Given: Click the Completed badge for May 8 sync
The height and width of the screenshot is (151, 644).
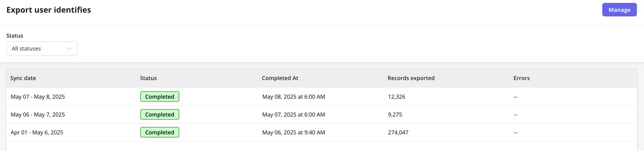Looking at the screenshot, I should pyautogui.click(x=160, y=96).
